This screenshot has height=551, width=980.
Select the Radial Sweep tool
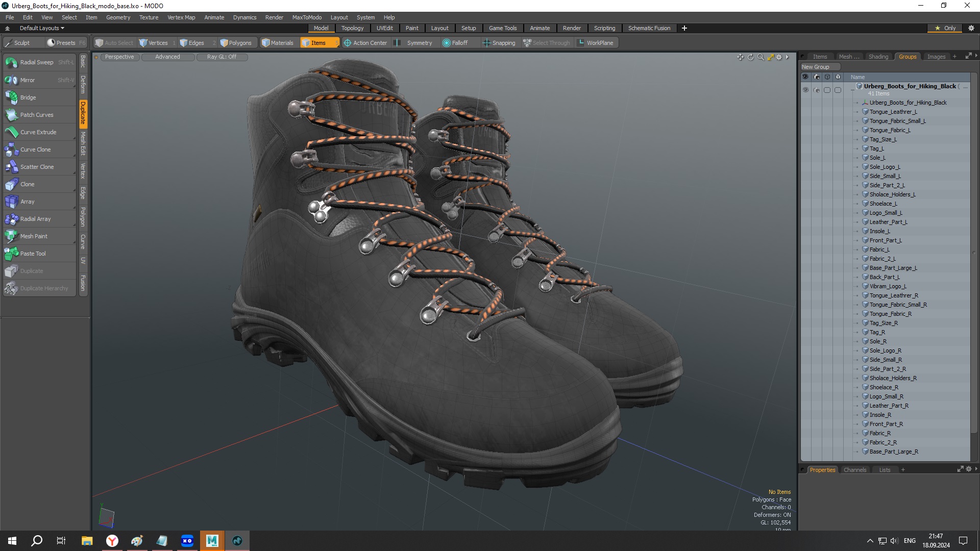[x=36, y=62]
